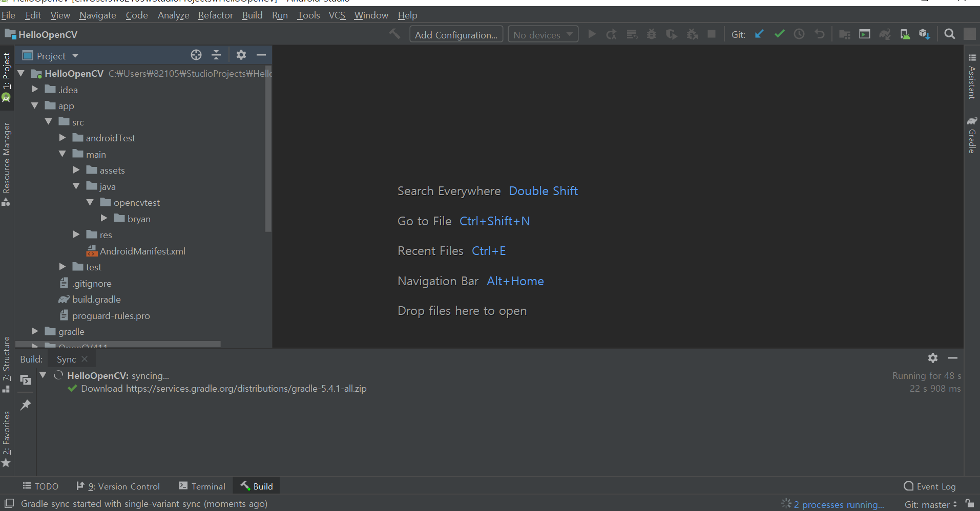Collapse the app folder
This screenshot has height=511, width=980.
[x=35, y=105]
